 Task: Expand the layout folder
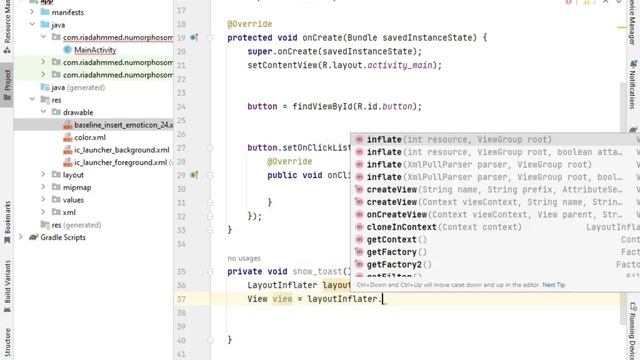(43, 175)
